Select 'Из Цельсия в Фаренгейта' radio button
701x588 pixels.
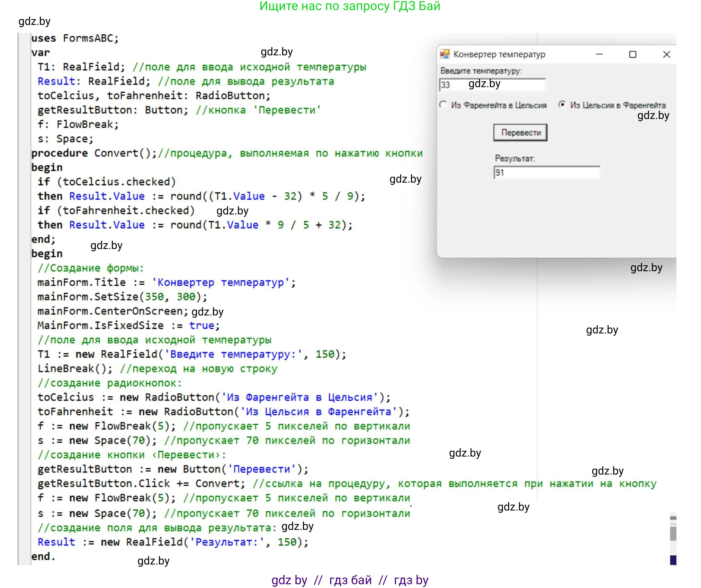[562, 104]
